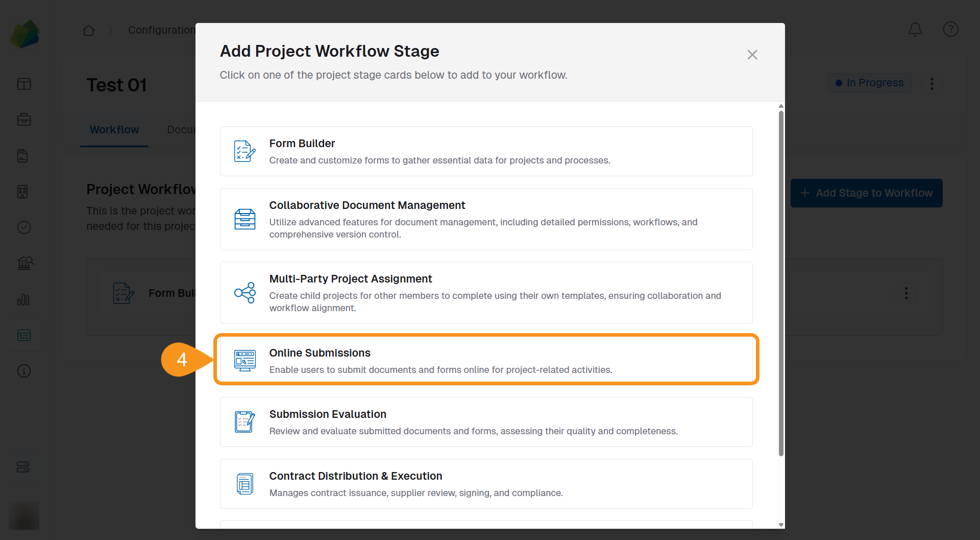
Task: Click the Submission Evaluation clipboard icon
Action: click(x=244, y=422)
